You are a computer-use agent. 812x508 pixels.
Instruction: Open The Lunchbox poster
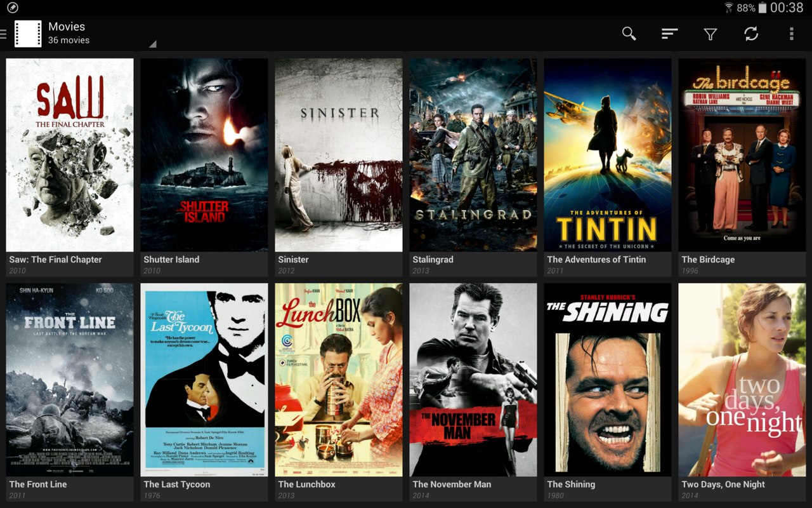click(339, 380)
